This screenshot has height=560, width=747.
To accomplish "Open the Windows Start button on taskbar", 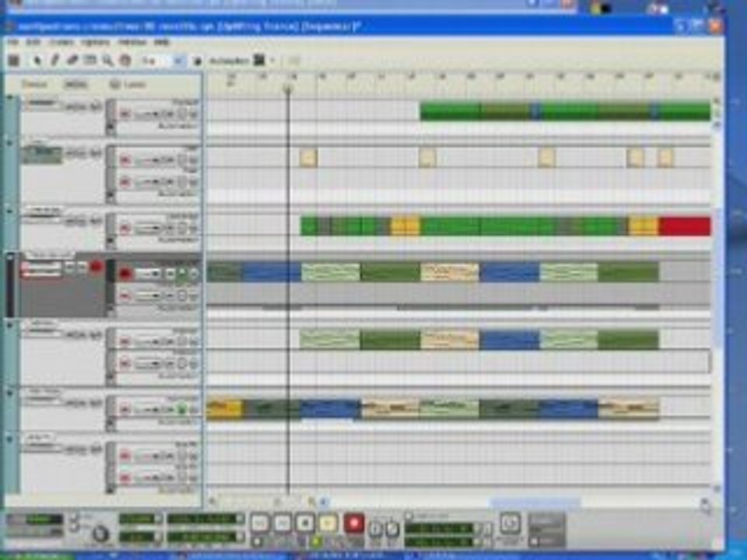I will [x=36, y=556].
